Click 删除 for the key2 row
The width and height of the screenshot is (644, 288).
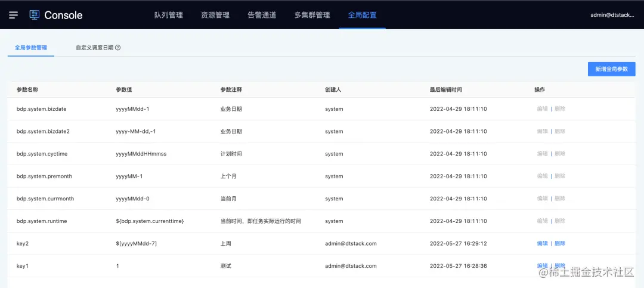click(x=560, y=243)
